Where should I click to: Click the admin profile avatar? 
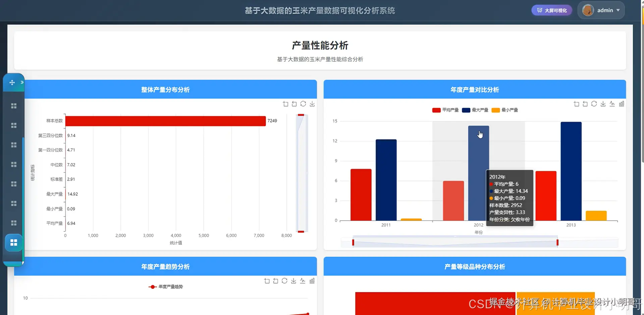point(588,10)
